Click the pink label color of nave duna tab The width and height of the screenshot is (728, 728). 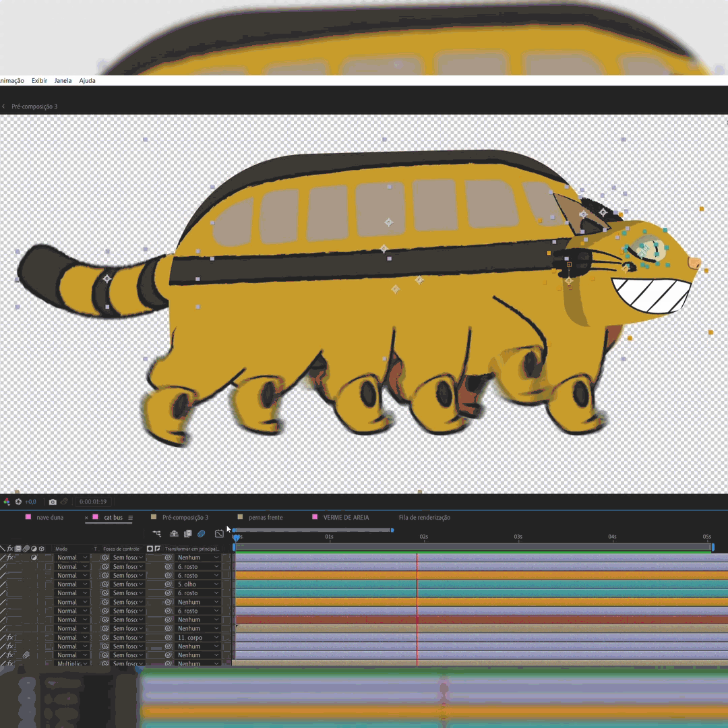click(28, 517)
